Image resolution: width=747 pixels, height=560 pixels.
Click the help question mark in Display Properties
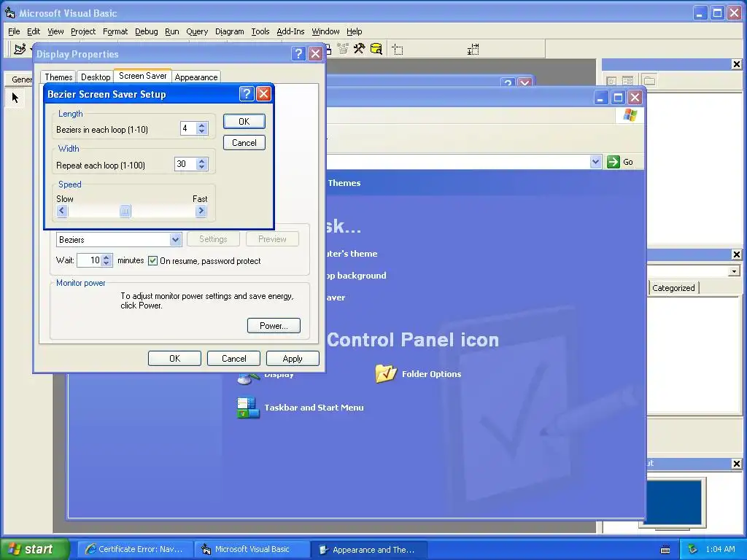click(x=298, y=54)
